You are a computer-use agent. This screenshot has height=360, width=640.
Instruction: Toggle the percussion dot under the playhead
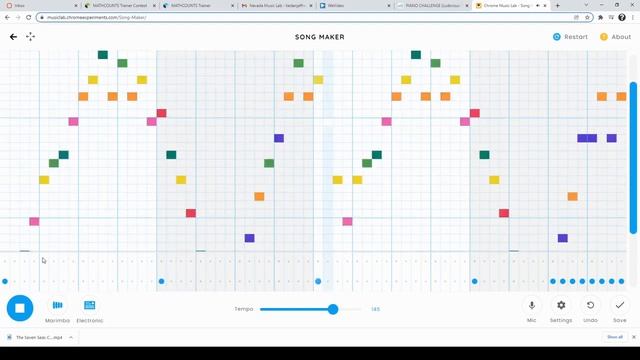(x=318, y=281)
